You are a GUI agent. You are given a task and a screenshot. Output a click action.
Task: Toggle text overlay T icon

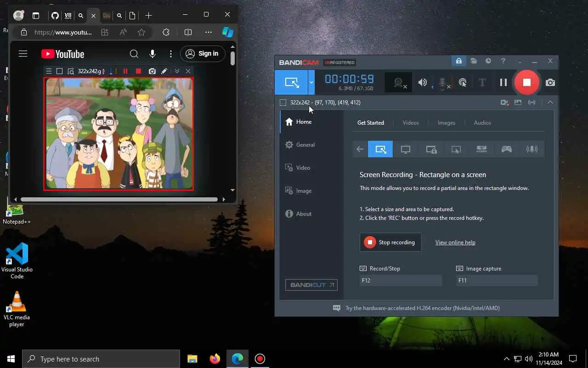point(482,83)
